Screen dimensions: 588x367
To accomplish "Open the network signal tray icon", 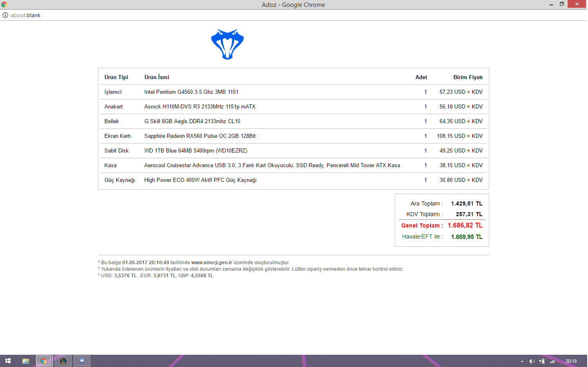I will pyautogui.click(x=552, y=361).
